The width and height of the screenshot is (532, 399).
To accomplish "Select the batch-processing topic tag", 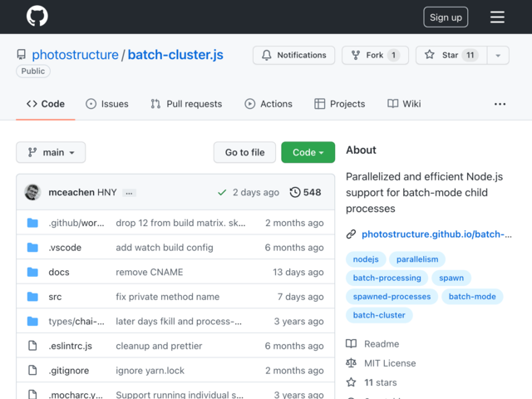I will tap(387, 278).
